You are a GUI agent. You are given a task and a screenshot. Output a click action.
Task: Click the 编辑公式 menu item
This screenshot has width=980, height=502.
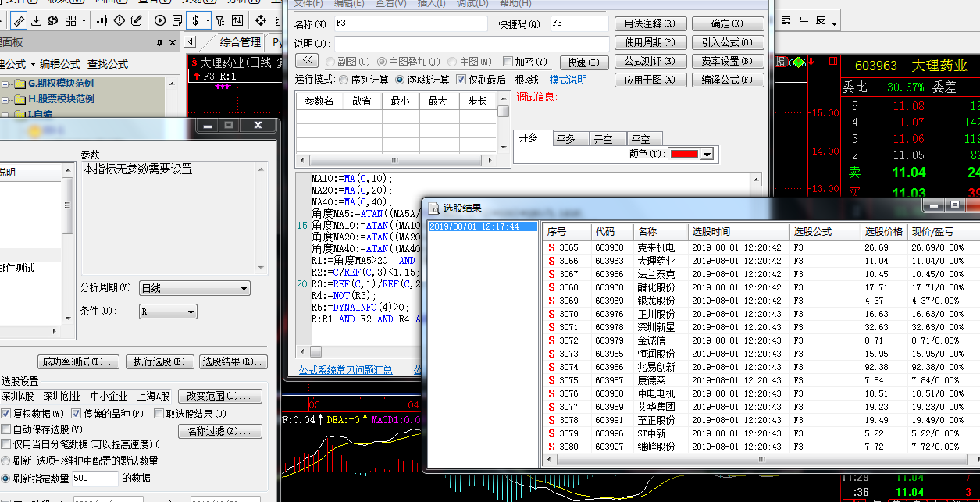pyautogui.click(x=60, y=64)
